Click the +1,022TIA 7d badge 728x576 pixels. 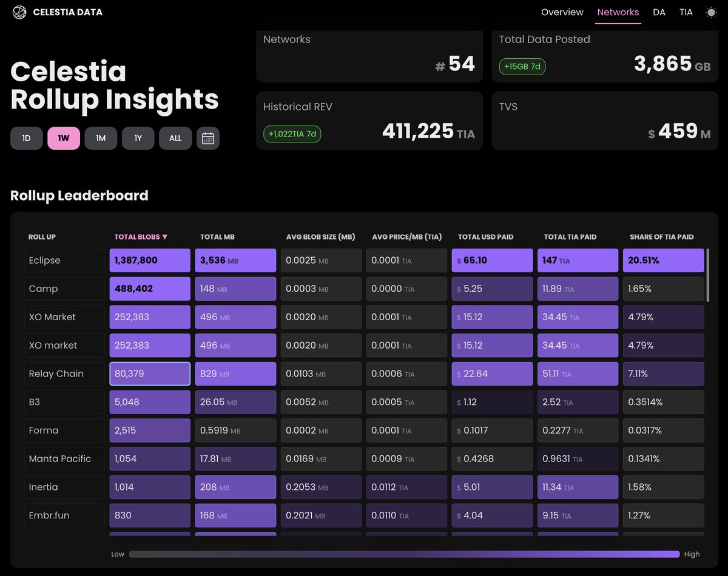(292, 133)
